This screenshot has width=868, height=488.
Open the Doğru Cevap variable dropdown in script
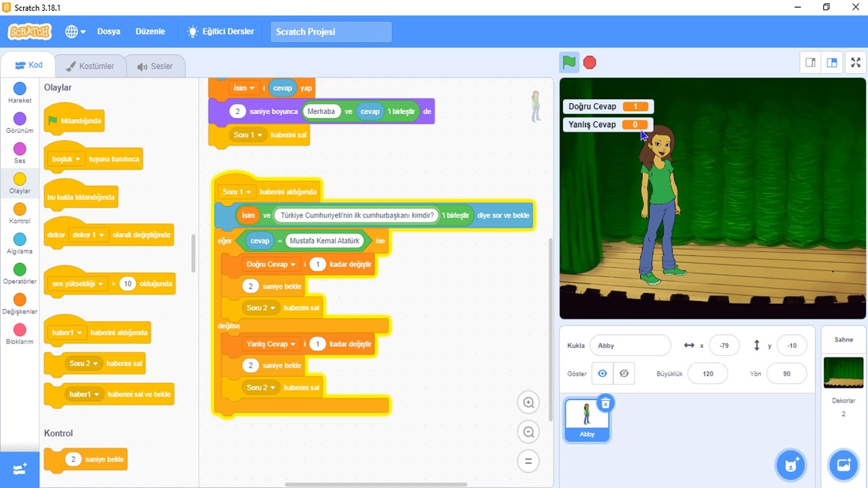[x=271, y=264]
